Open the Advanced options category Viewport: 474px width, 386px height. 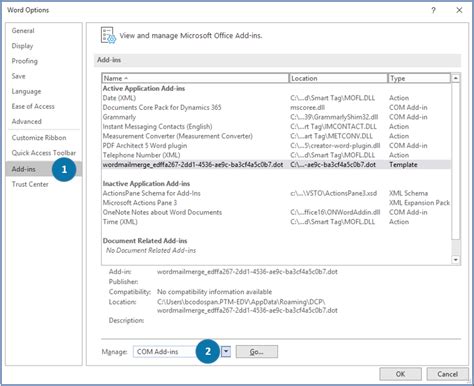27,121
